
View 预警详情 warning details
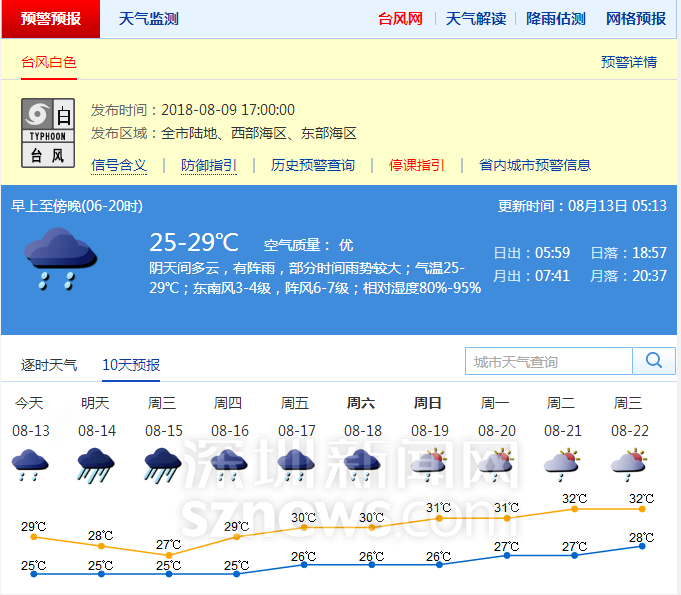[x=629, y=62]
